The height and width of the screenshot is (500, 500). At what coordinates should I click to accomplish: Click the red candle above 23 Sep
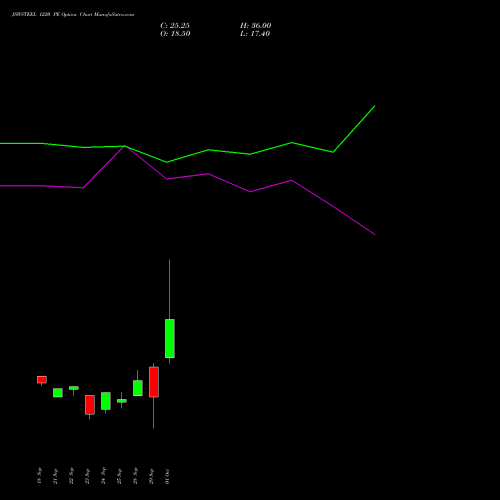(x=90, y=405)
